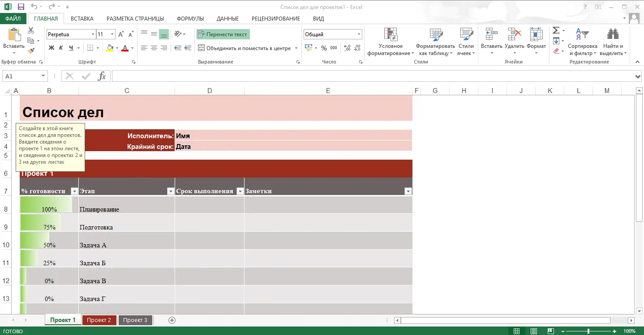Open Excel help with the question mark
This screenshot has width=644, height=335.
click(585, 7)
